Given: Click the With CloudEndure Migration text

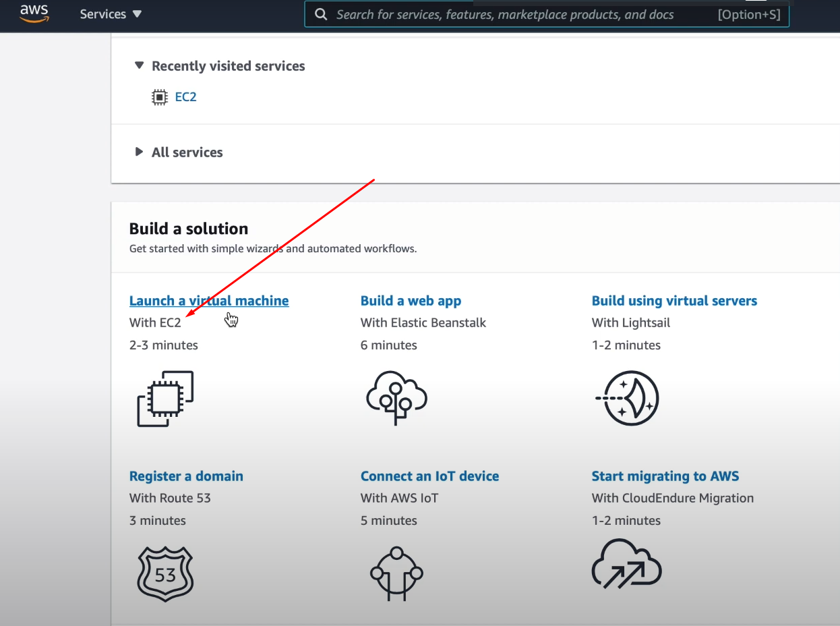Looking at the screenshot, I should tap(673, 498).
